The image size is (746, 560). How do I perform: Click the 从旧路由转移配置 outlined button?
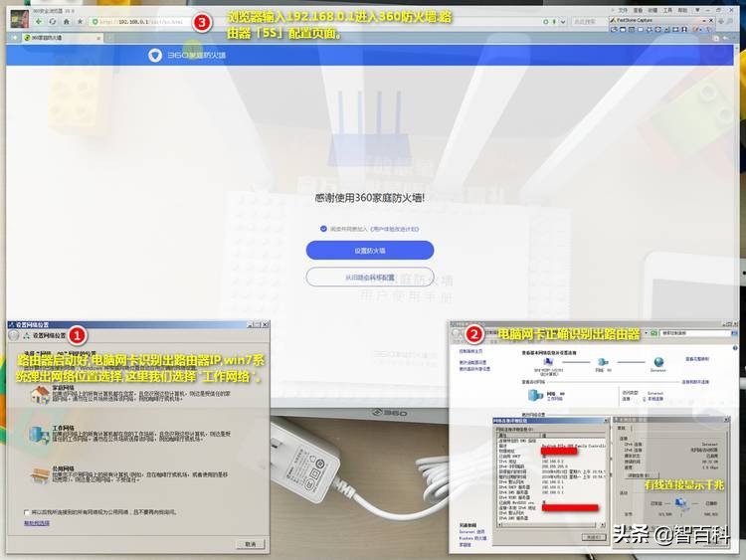coord(370,277)
